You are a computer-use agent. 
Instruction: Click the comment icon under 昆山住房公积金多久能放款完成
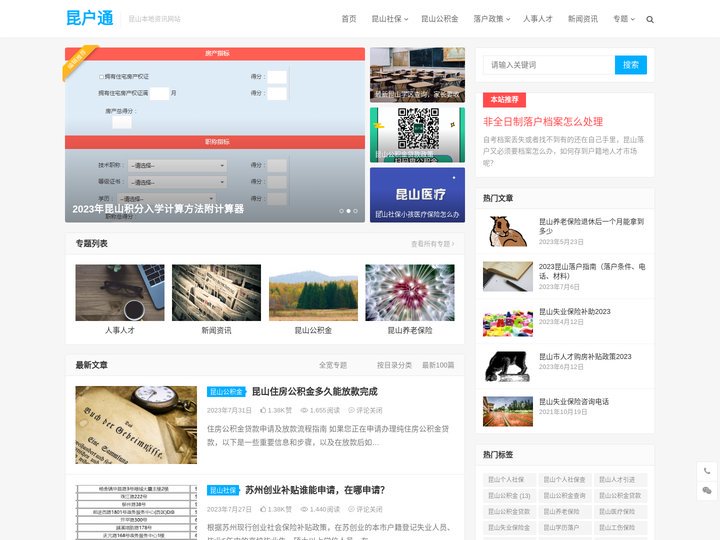click(351, 410)
